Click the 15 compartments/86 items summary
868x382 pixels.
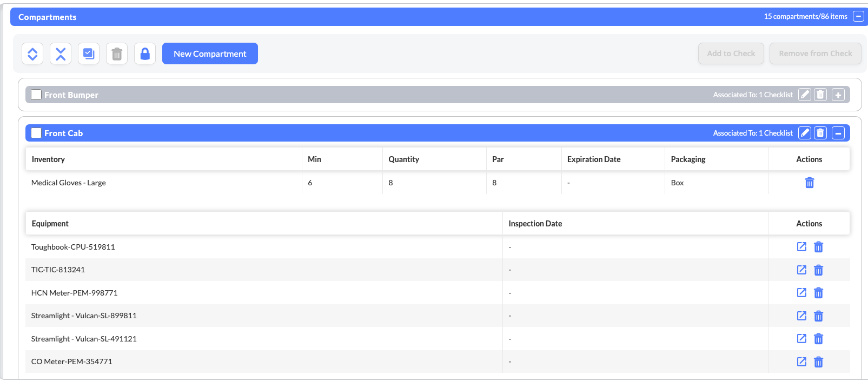(805, 16)
